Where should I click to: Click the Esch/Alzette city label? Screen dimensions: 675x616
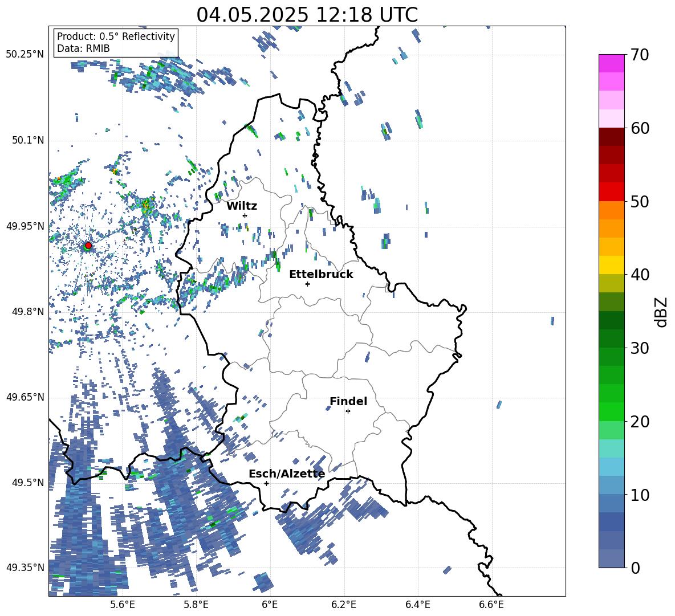[287, 474]
